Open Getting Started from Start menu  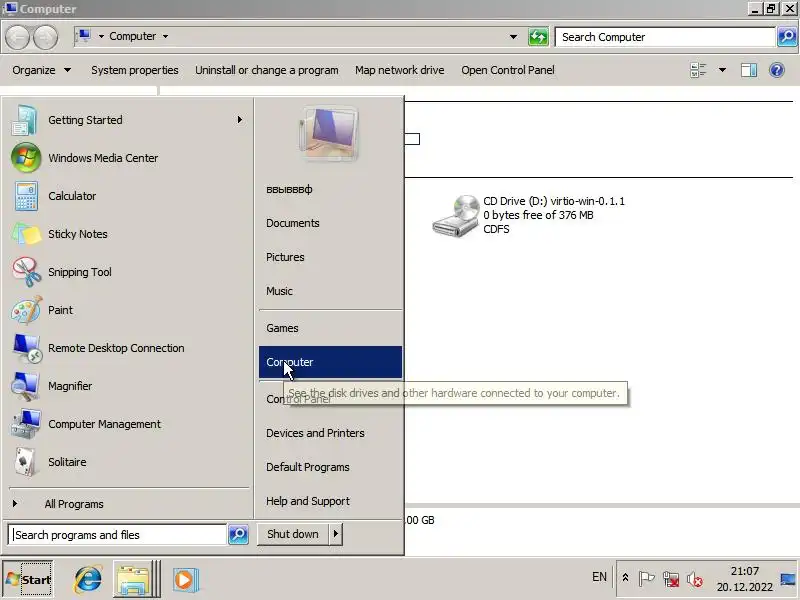(x=128, y=120)
